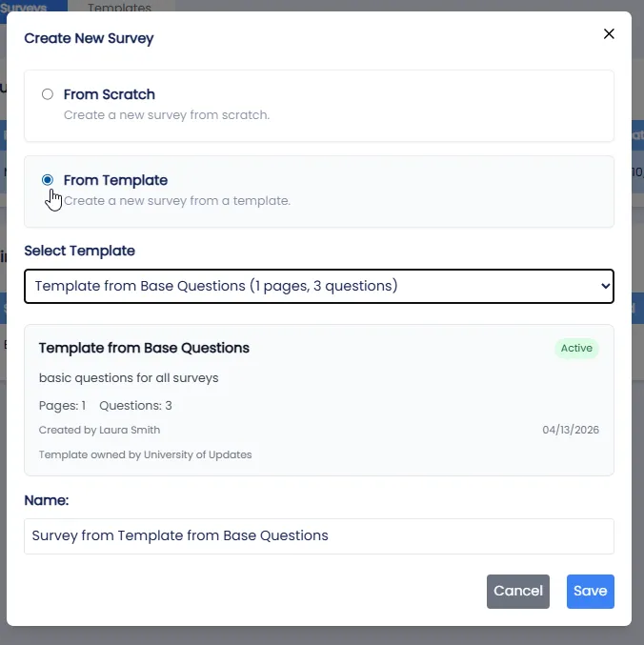644x645 pixels.
Task: Switch to the Templates tab
Action: click(119, 7)
